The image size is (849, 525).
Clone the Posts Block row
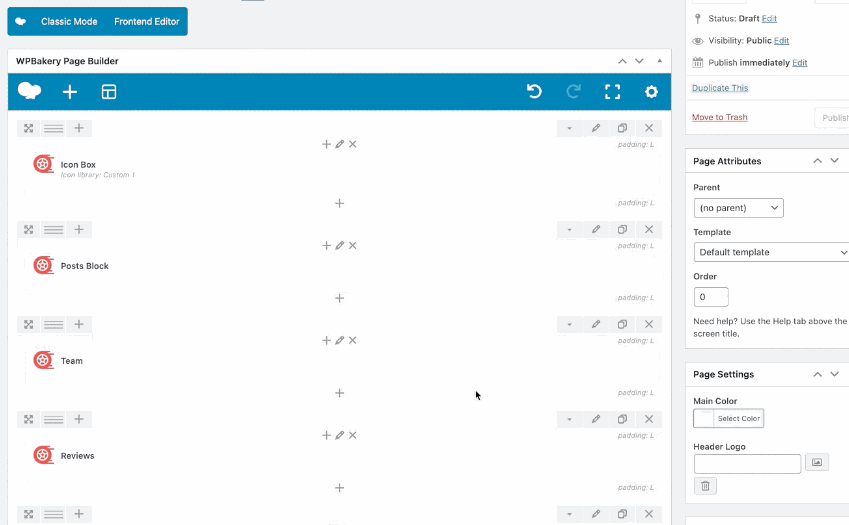click(623, 229)
